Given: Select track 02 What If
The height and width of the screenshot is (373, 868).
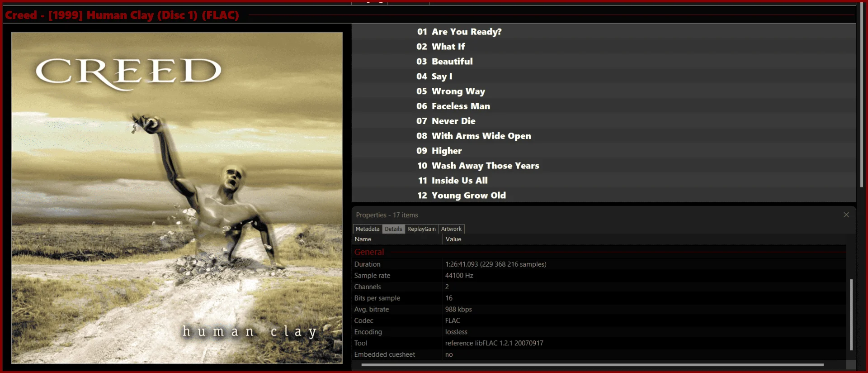Looking at the screenshot, I should 604,47.
